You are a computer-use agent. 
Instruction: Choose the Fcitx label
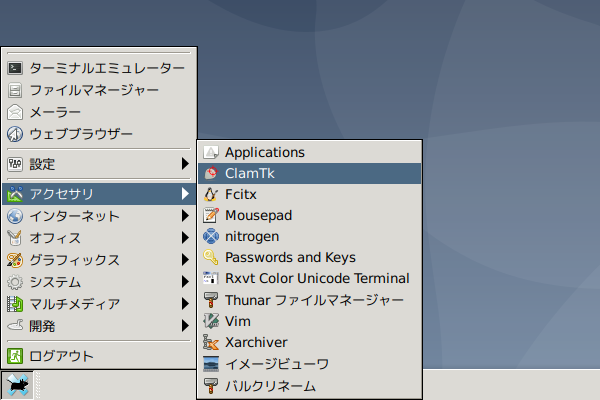pyautogui.click(x=241, y=194)
